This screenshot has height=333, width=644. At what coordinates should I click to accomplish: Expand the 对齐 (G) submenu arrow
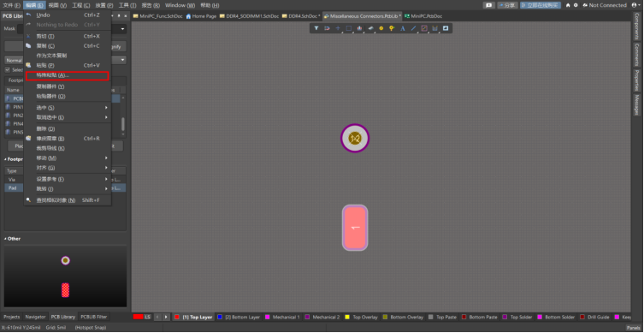[106, 168]
